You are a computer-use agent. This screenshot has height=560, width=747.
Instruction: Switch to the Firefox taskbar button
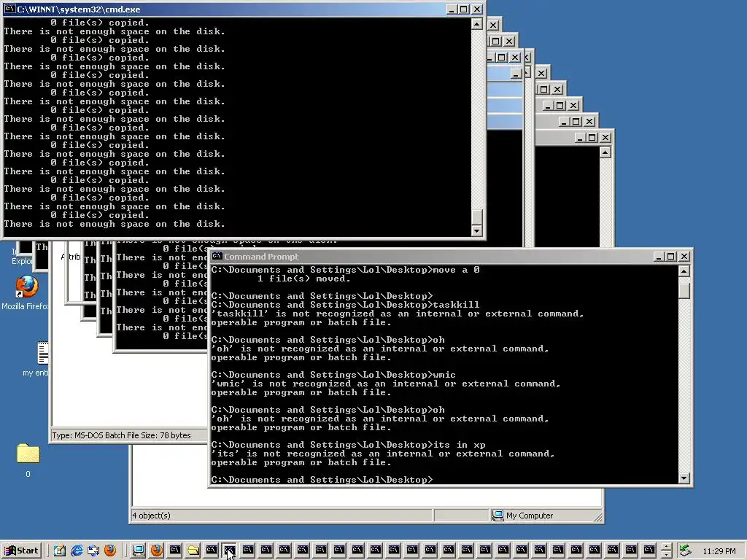click(x=156, y=551)
